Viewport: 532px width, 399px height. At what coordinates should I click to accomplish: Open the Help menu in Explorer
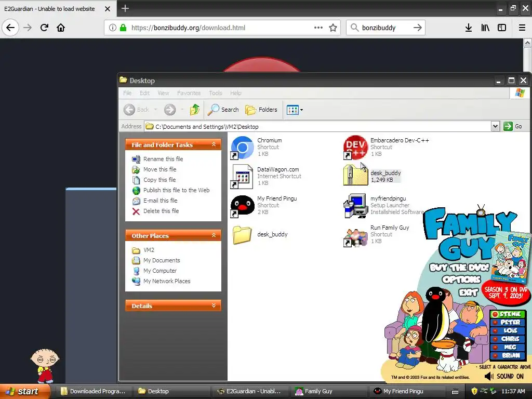(x=236, y=93)
